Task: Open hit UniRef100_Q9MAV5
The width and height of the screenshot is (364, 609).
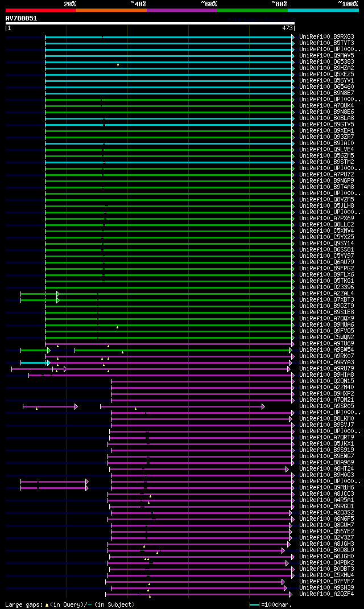Action: pyautogui.click(x=326, y=56)
